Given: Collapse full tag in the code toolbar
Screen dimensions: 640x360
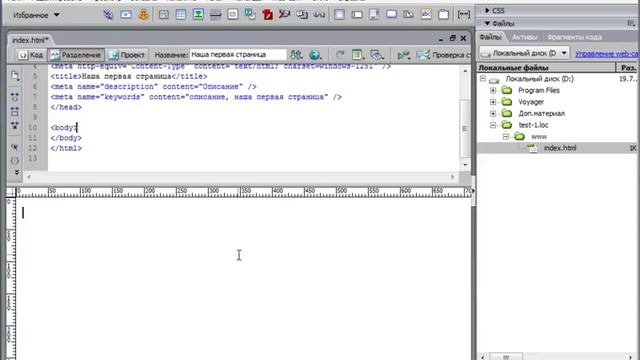Looking at the screenshot, I should 15,97.
